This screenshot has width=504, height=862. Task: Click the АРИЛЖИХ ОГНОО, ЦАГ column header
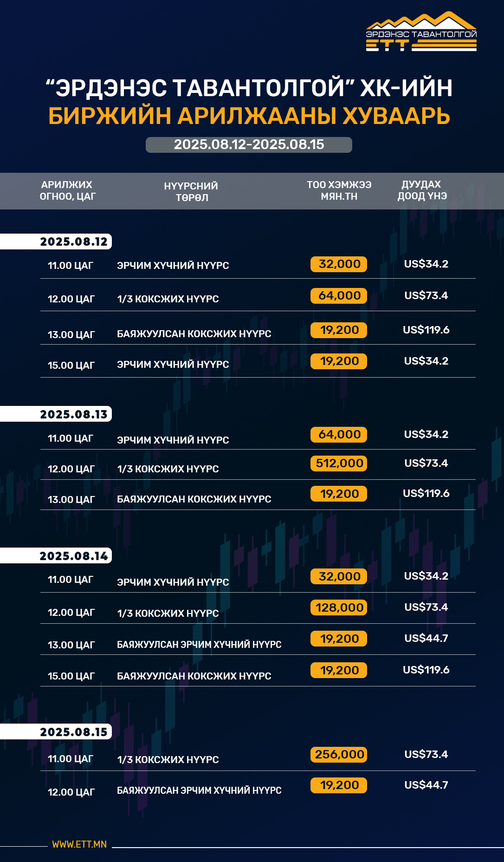[67, 190]
